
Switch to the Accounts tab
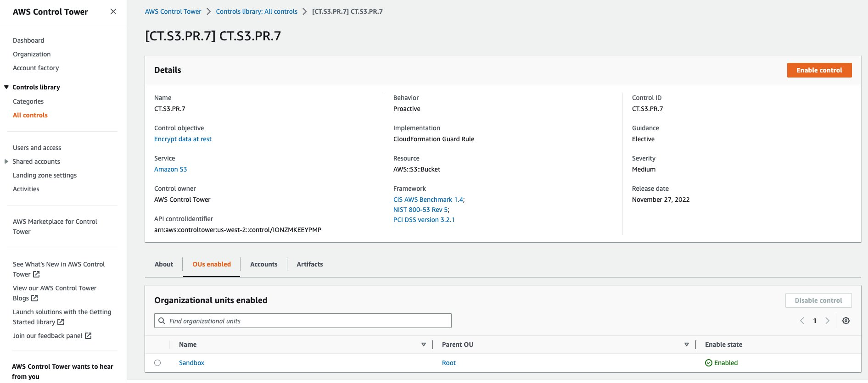click(264, 264)
